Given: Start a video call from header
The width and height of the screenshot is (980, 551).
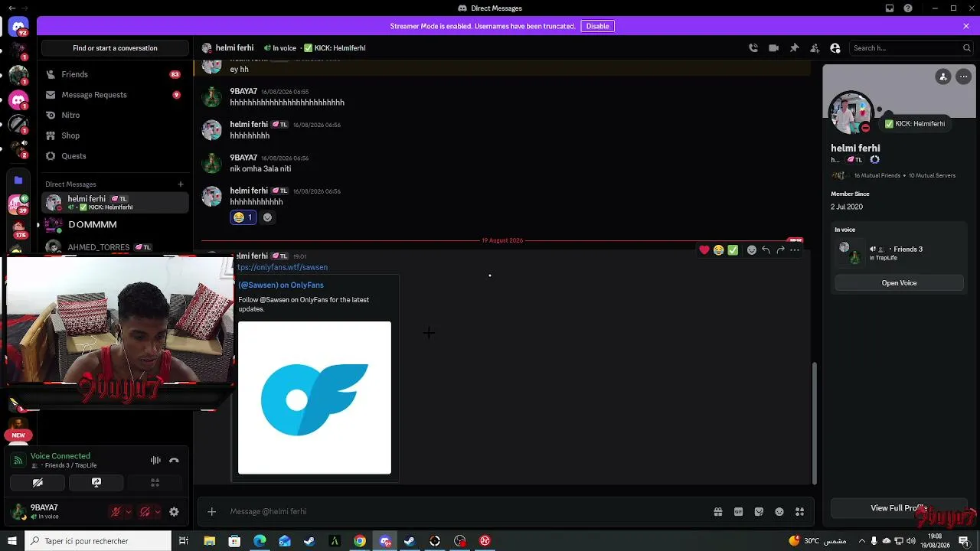Looking at the screenshot, I should tap(774, 47).
